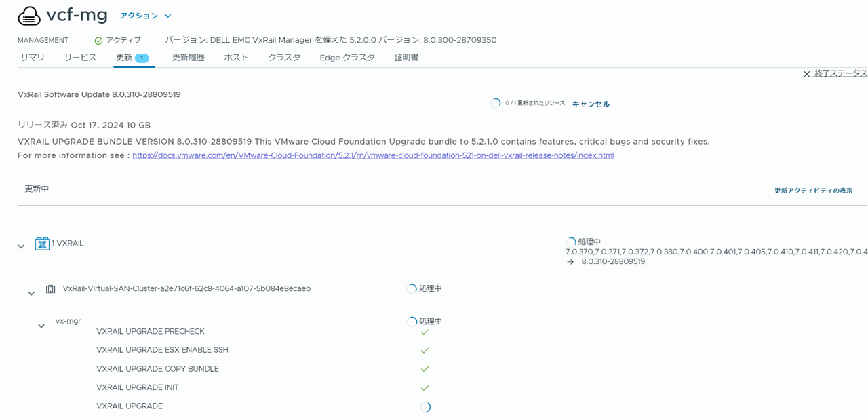
Task: Switch to the サービス tab
Action: click(80, 58)
